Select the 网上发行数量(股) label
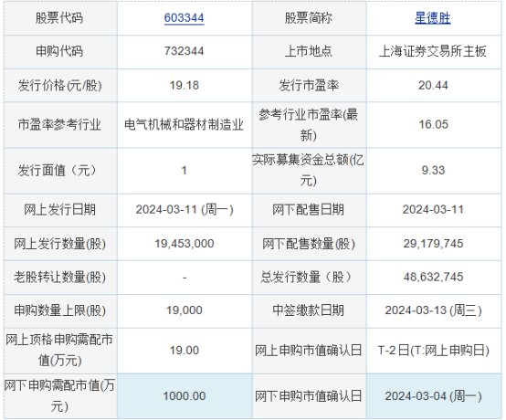 59,244
